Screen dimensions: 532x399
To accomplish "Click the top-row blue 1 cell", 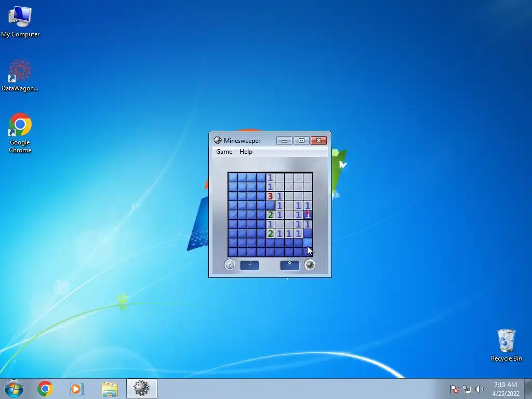I will point(270,178).
